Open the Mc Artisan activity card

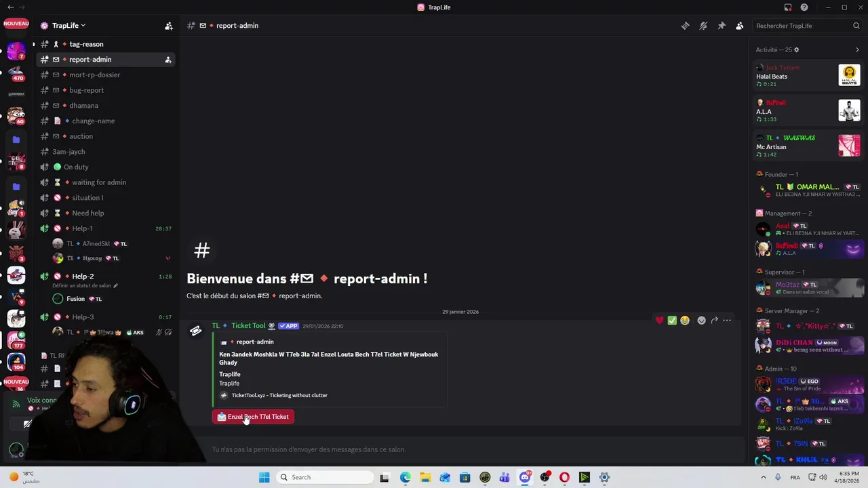808,146
